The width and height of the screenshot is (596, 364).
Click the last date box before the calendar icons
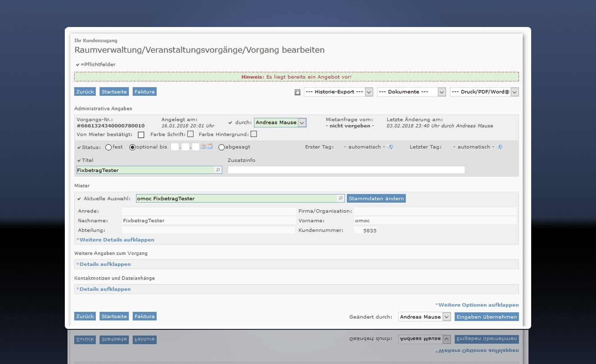(x=196, y=147)
